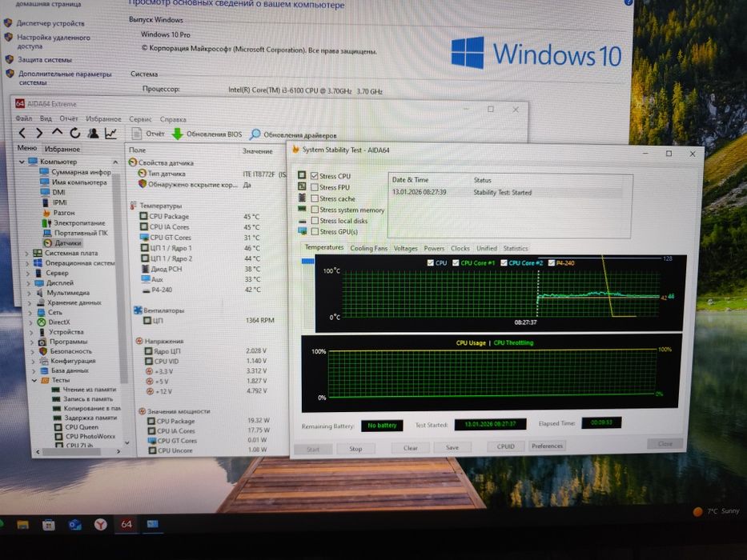Viewport: 747px width, 560px height.
Task: Select Чтение из памяти test item
Action: (84, 390)
